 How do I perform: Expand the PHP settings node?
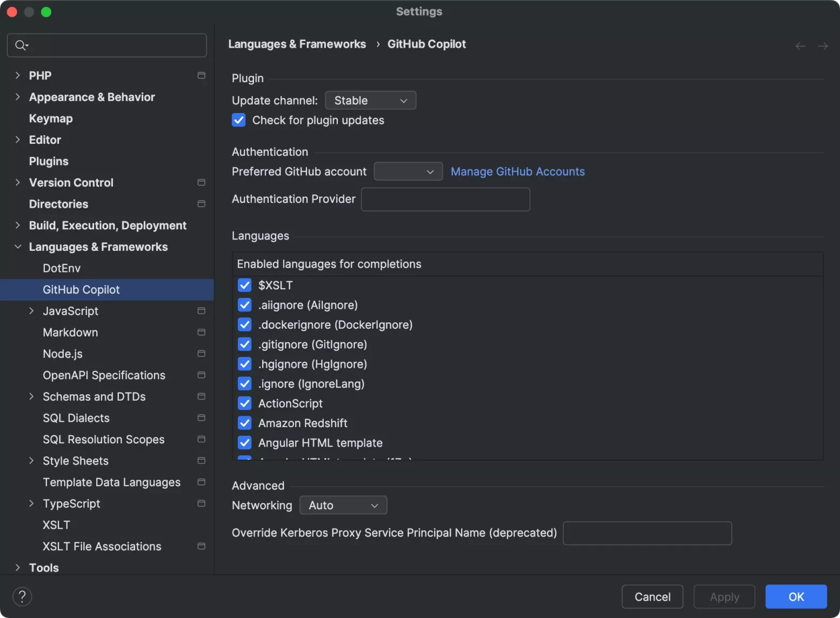tap(18, 76)
